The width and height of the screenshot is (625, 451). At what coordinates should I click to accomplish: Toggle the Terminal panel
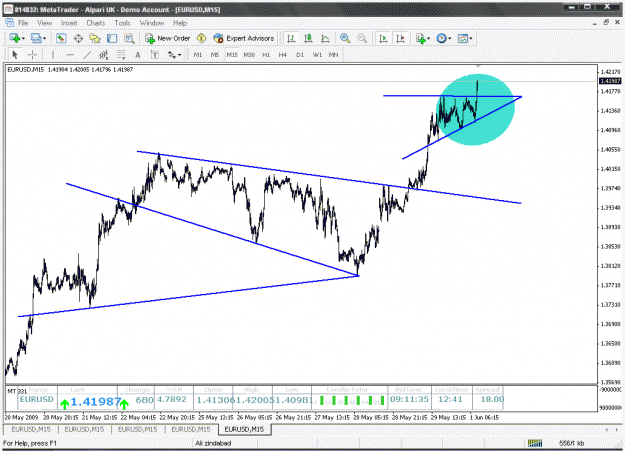point(112,38)
